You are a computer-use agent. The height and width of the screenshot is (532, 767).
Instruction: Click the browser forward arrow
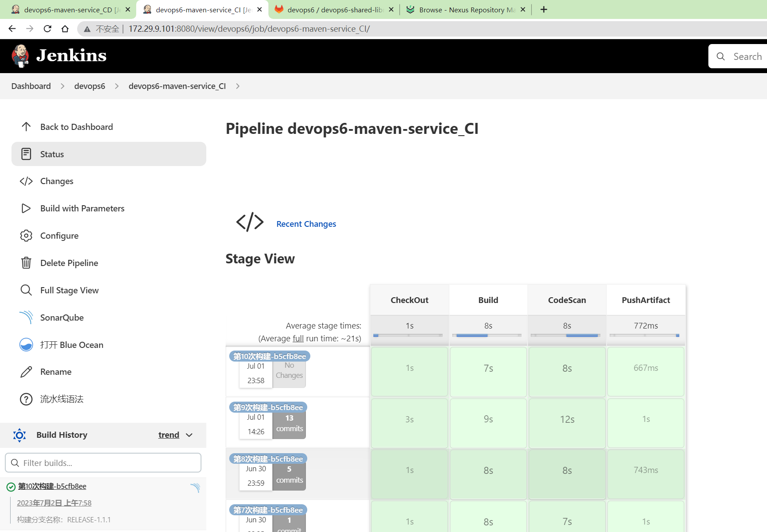click(30, 29)
